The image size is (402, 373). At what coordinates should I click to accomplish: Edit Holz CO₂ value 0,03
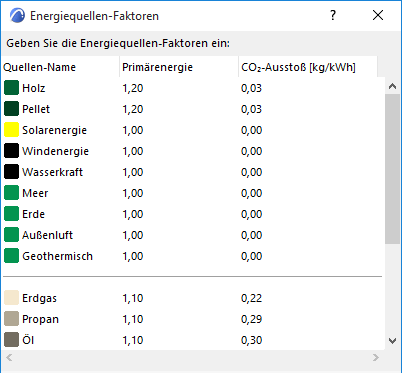[x=251, y=88]
